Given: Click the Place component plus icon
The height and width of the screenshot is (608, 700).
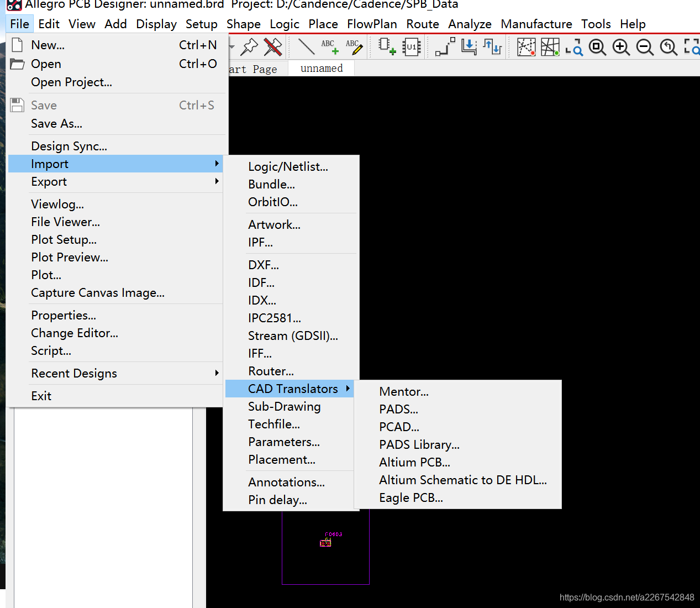Looking at the screenshot, I should pos(387,47).
